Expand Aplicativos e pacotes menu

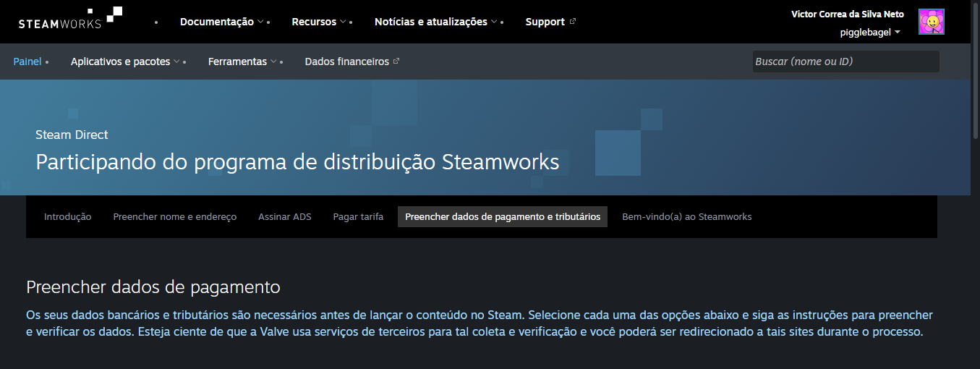125,61
